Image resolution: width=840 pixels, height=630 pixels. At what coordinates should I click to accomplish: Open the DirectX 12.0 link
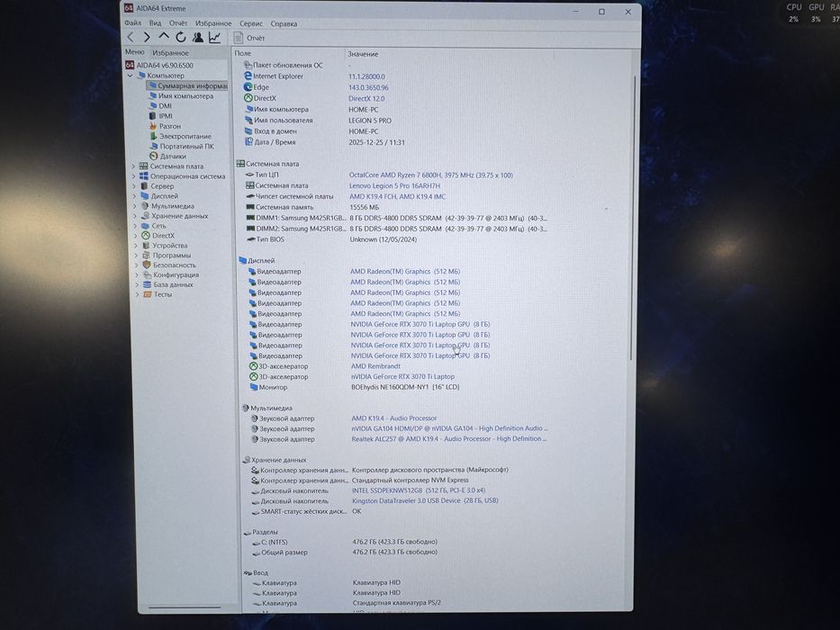(366, 99)
